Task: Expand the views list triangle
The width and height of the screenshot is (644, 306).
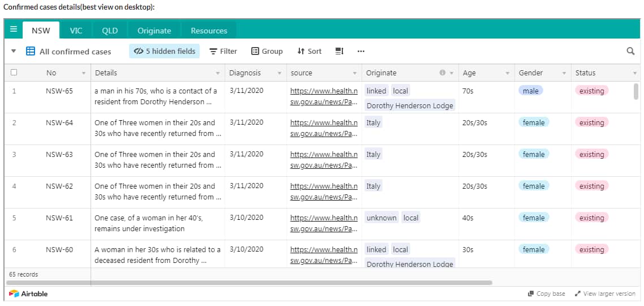Action: point(14,51)
